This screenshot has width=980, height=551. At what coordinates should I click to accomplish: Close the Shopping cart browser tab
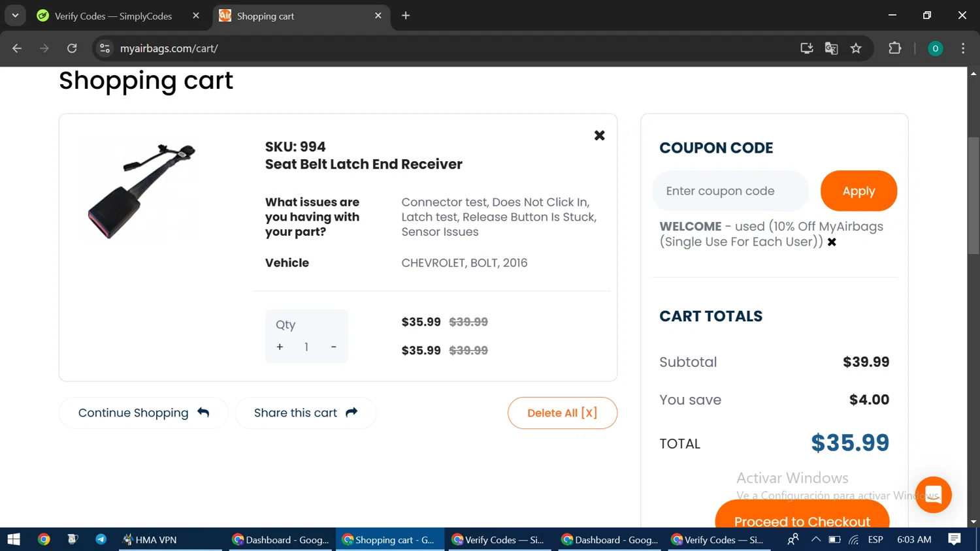[x=378, y=16]
